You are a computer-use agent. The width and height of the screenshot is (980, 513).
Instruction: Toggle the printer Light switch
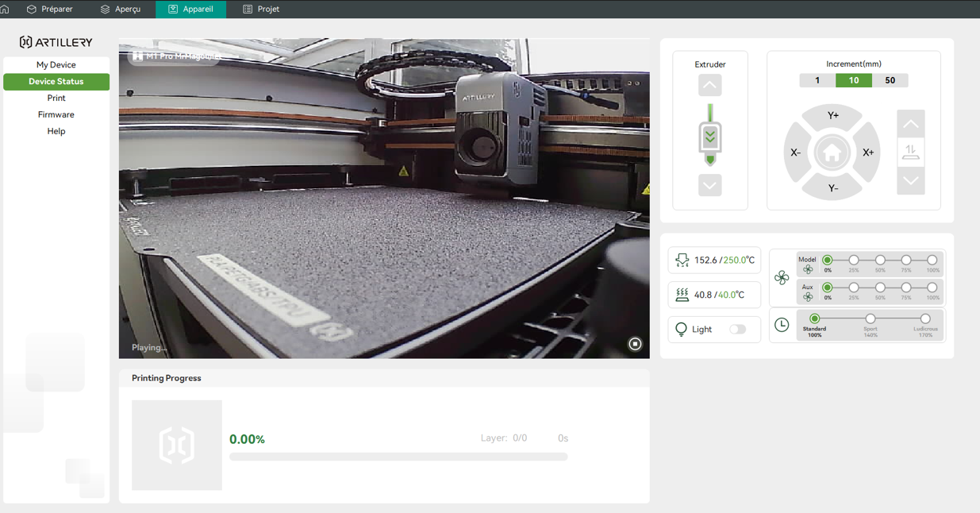[738, 330]
